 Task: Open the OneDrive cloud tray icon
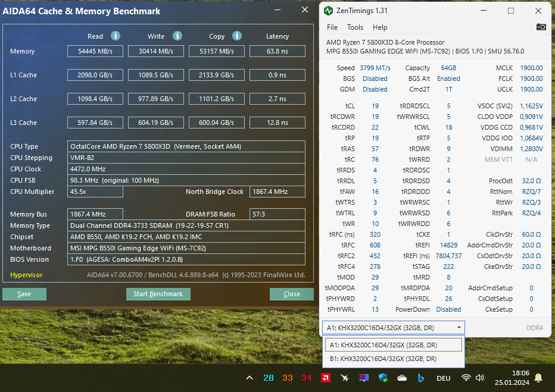[402, 378]
